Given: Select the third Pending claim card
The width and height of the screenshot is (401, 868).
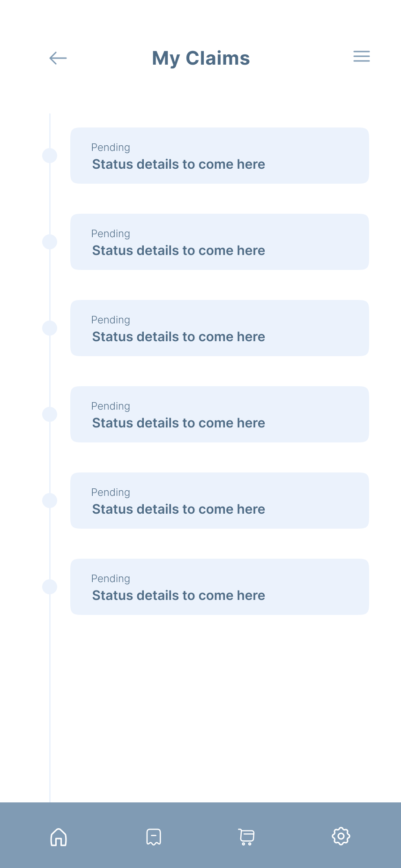Looking at the screenshot, I should (x=219, y=328).
